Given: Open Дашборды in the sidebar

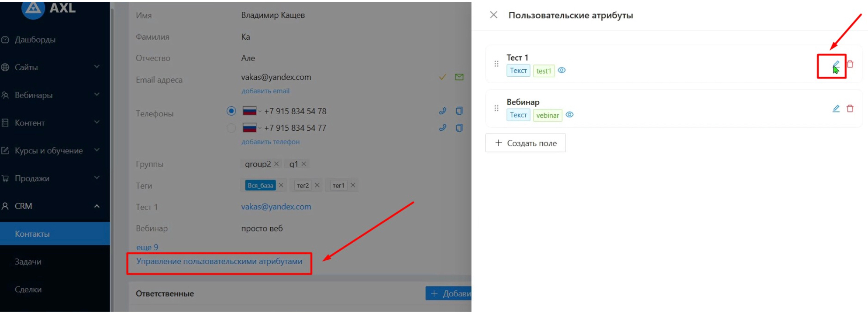Looking at the screenshot, I should 35,40.
